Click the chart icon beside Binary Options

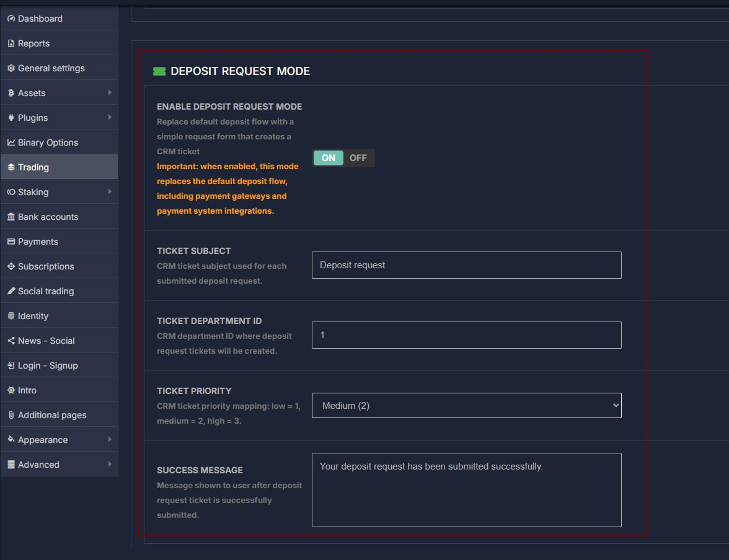(11, 142)
